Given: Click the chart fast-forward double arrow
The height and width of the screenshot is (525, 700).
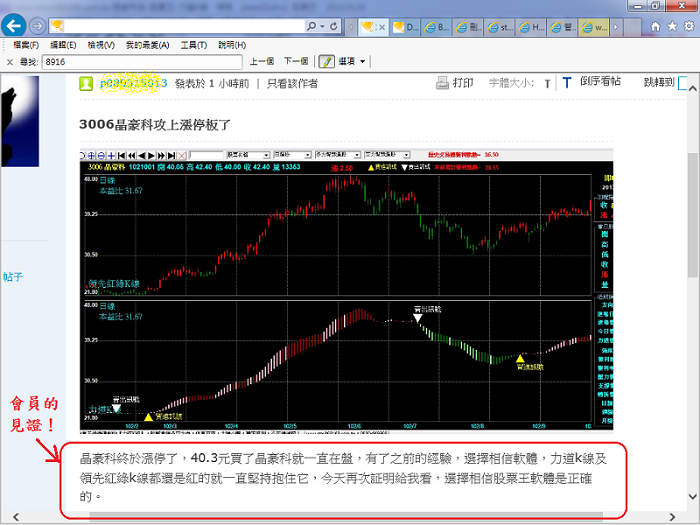Looking at the screenshot, I should point(161,155).
